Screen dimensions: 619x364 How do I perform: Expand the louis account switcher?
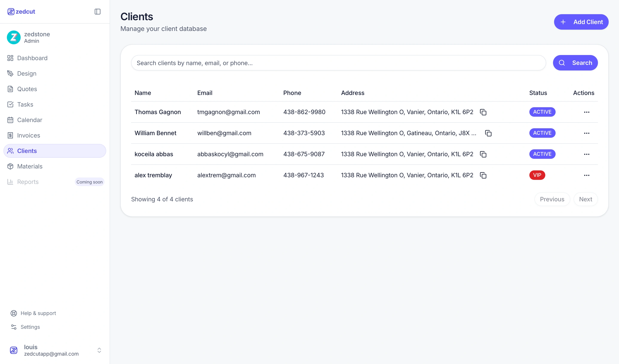pos(99,350)
